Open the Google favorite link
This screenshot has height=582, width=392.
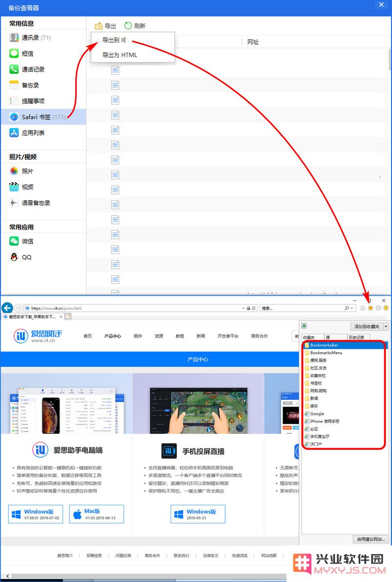[x=314, y=413]
